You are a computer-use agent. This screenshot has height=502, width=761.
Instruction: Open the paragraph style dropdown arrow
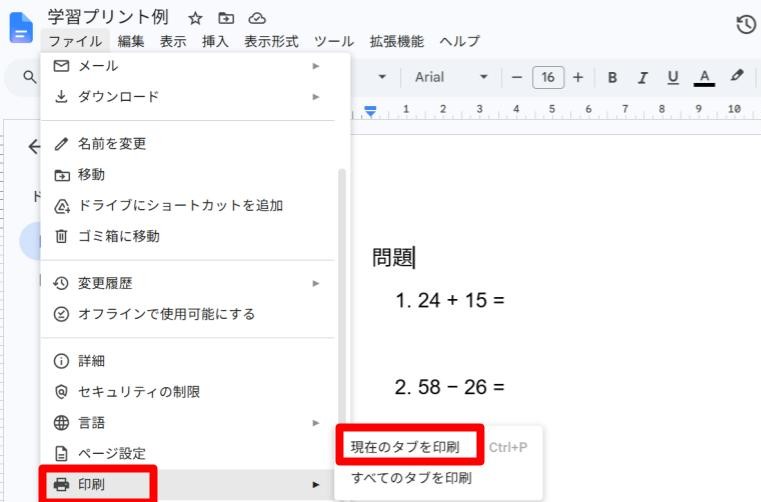pos(382,77)
